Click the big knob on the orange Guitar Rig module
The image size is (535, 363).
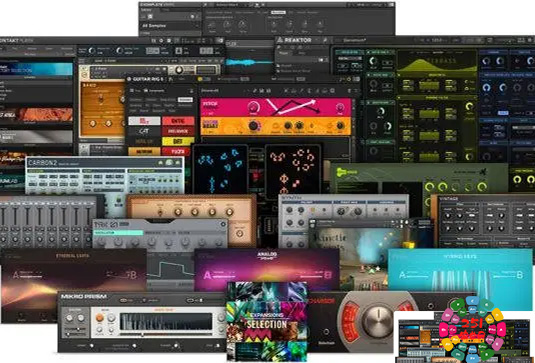pyautogui.click(x=254, y=126)
